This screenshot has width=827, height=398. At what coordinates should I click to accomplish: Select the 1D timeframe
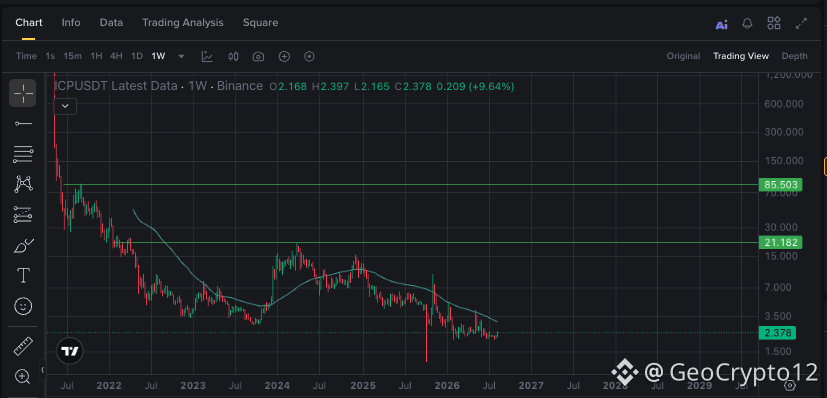(137, 56)
